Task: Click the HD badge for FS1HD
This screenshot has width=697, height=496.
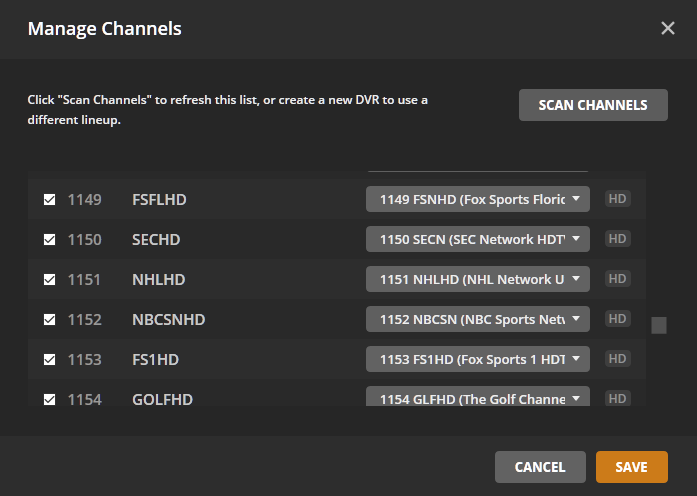Action: point(617,359)
